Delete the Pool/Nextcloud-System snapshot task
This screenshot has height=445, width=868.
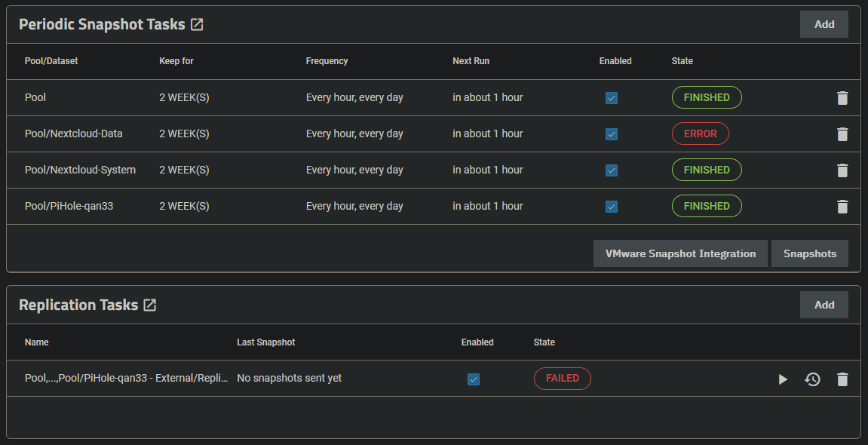click(x=842, y=170)
